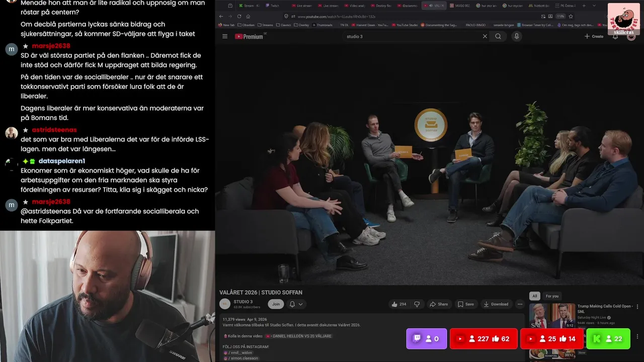Open the PAOLO-BINGO bookmark
This screenshot has width=644, height=362.
[x=475, y=25]
